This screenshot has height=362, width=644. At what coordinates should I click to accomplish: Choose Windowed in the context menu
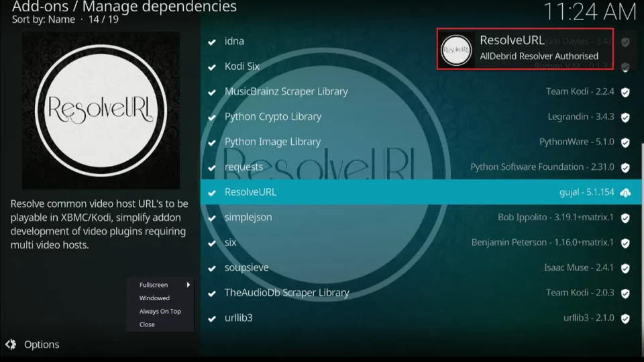154,298
